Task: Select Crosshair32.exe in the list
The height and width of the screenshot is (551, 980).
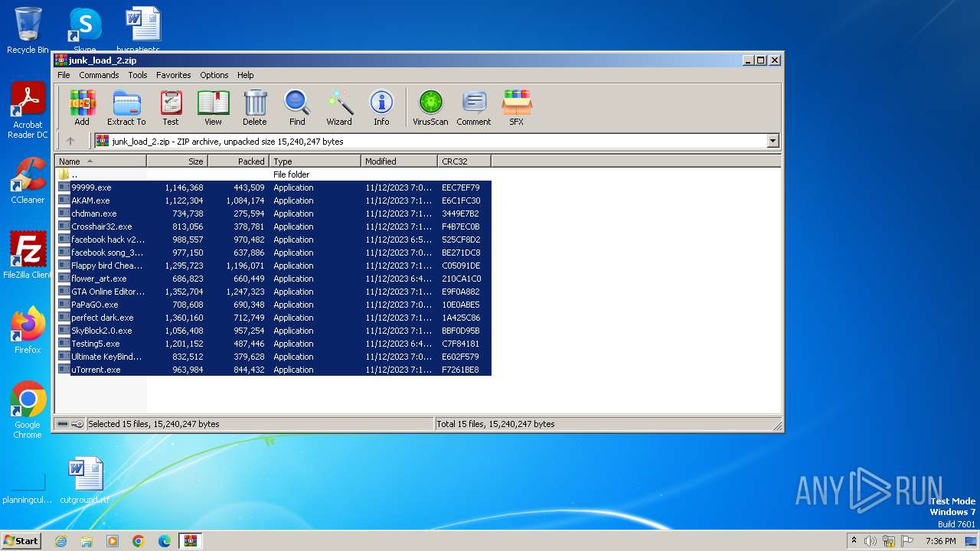Action: 274,227
